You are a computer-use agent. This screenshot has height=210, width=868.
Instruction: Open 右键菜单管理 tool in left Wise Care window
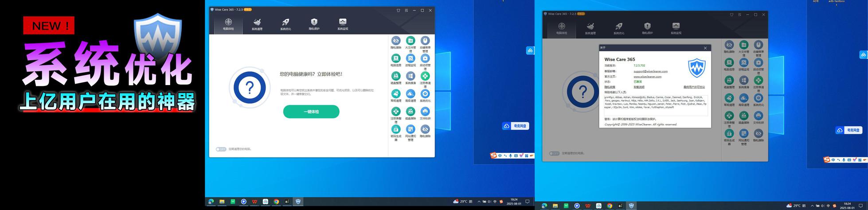coord(425,44)
